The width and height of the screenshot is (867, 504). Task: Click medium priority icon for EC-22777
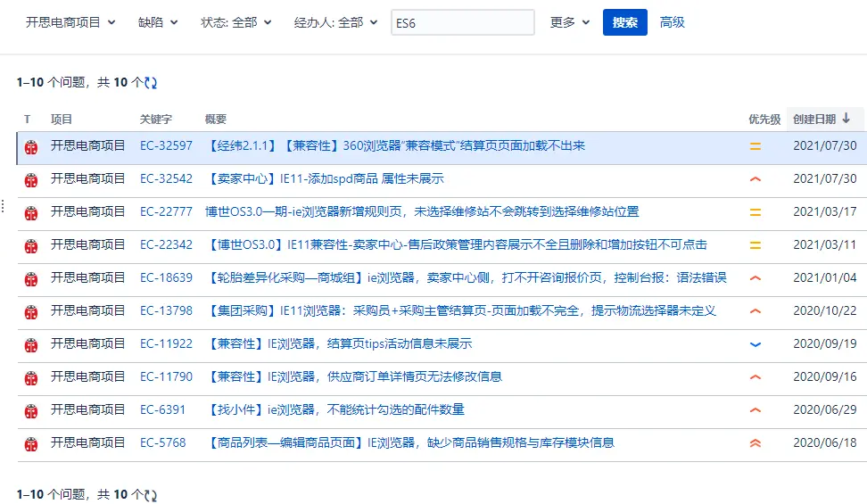point(756,212)
